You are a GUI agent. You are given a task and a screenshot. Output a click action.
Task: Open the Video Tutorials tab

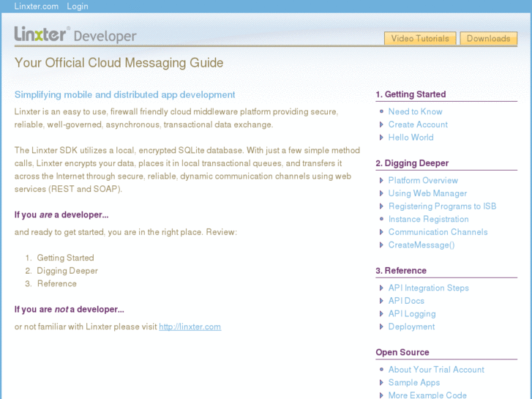tap(420, 38)
